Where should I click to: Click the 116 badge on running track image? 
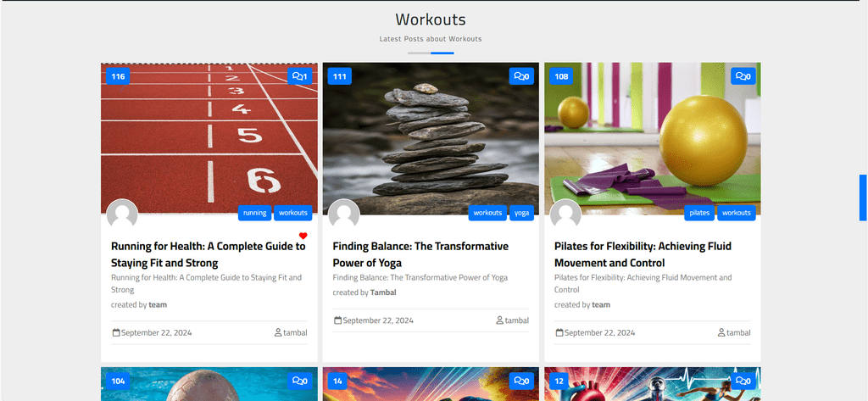[118, 76]
